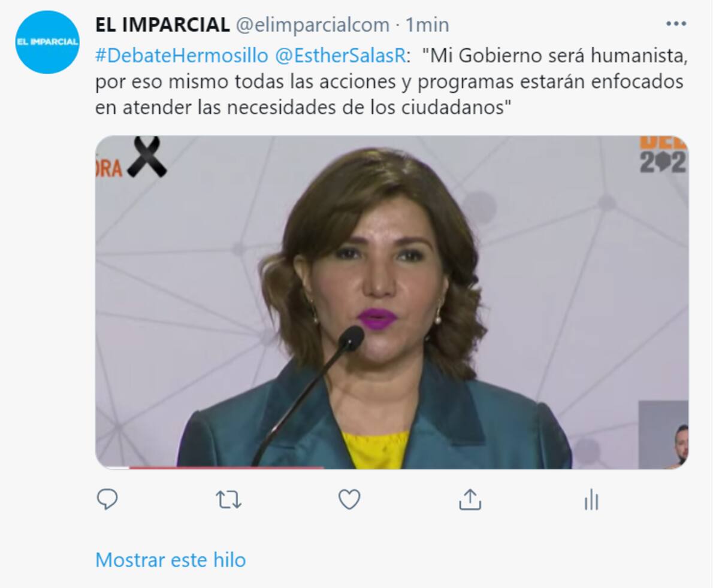Visit the @EstherSalasR mention
Image resolution: width=719 pixels, height=588 pixels.
[341, 56]
